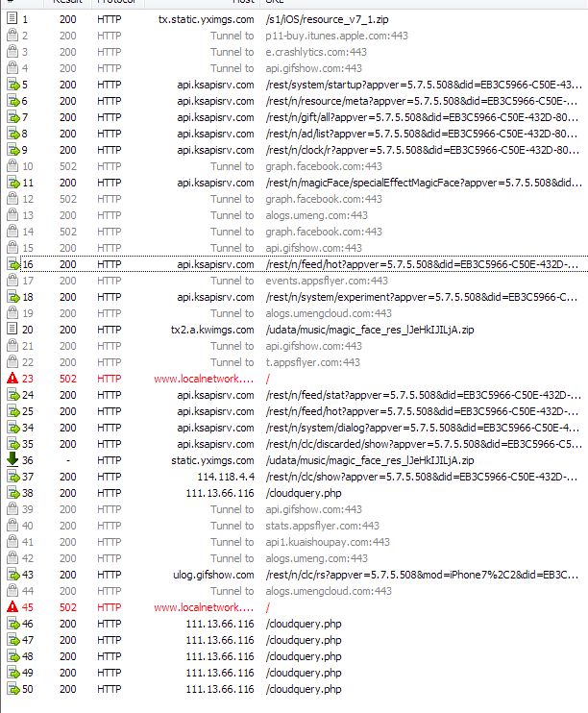The height and width of the screenshot is (713, 588).
Task: Click the green arrow icon of session 43
Action: click(13, 575)
